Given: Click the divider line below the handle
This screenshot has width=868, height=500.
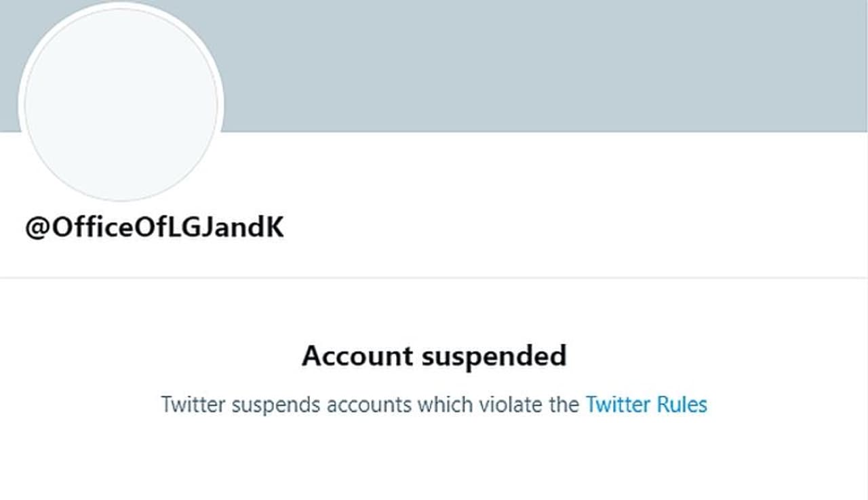Looking at the screenshot, I should (x=434, y=277).
